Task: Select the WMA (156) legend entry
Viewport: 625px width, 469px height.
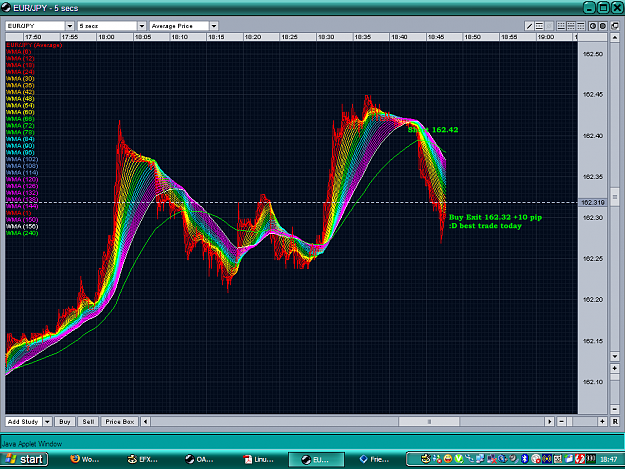Action: pos(22,226)
